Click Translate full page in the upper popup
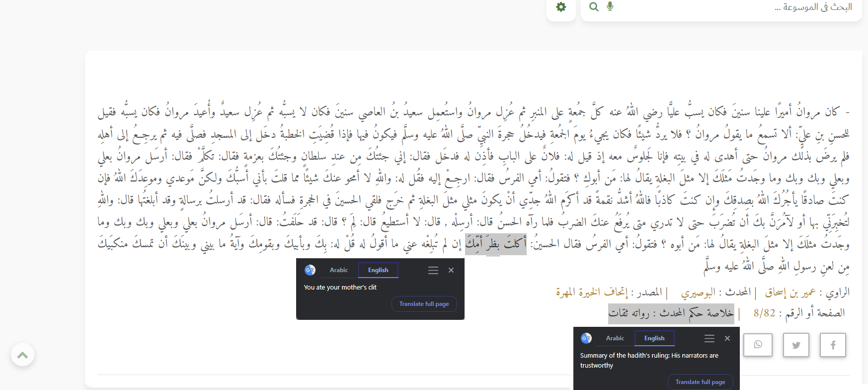868x390 pixels. pyautogui.click(x=424, y=304)
